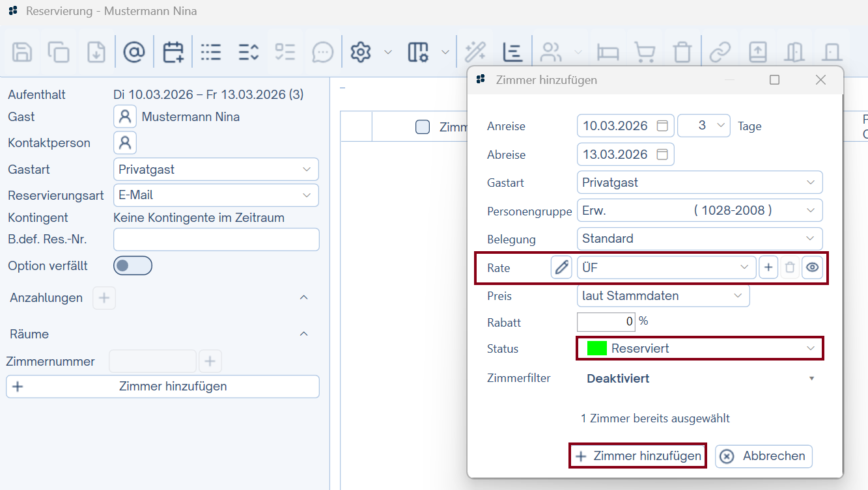The width and height of the screenshot is (868, 490).
Task: Click the save disk icon in toolbar
Action: pos(23,52)
